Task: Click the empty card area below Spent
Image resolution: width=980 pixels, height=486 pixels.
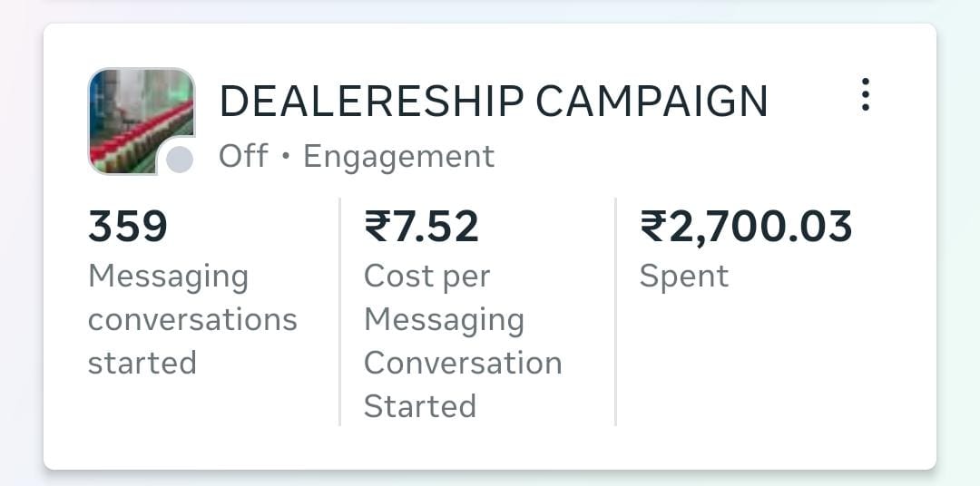Action: click(x=771, y=381)
